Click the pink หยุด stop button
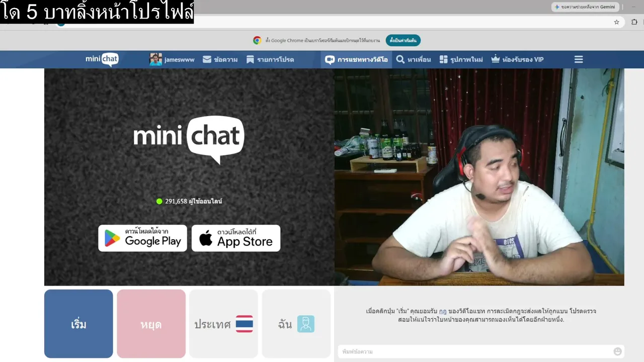Viewport: 644px width, 362px height. [x=151, y=324]
